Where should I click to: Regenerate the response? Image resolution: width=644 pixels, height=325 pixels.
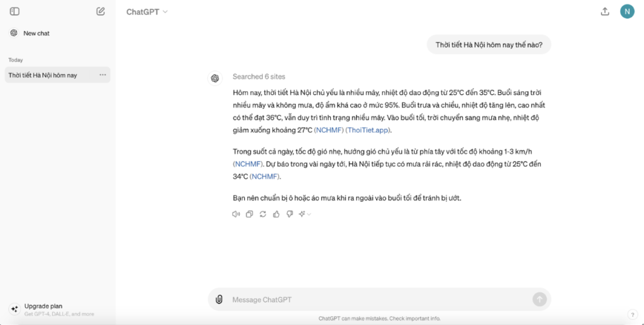[x=263, y=214]
